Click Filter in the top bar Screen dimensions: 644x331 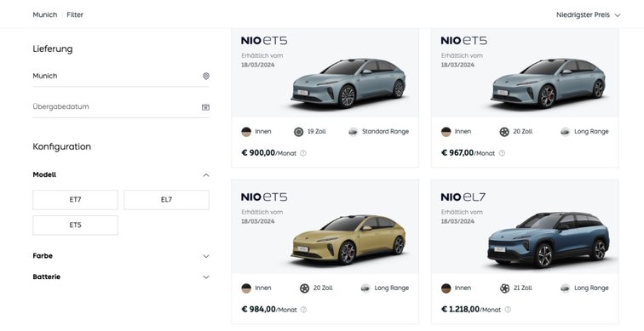coord(75,14)
